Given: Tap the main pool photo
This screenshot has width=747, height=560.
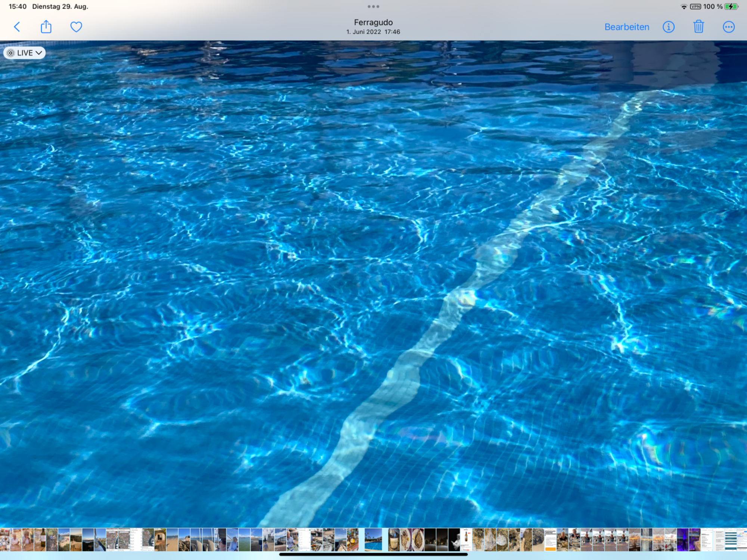Looking at the screenshot, I should click(x=373, y=284).
